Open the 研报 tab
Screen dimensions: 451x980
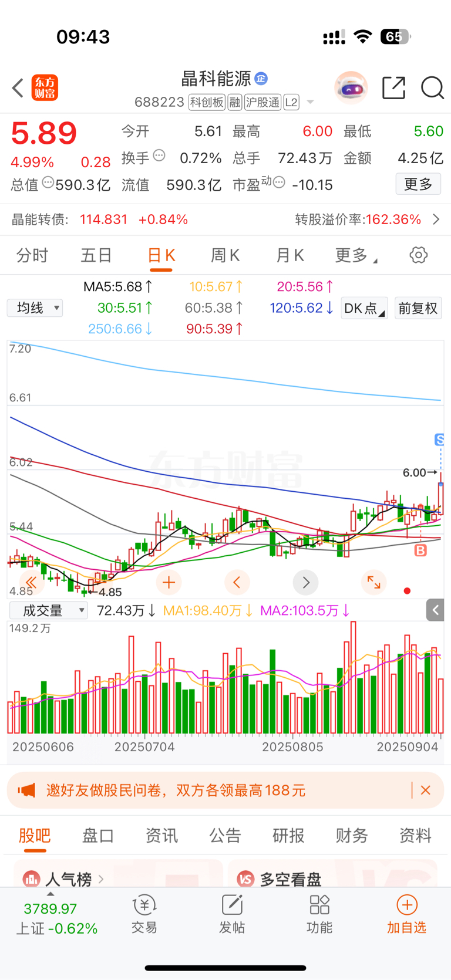288,835
